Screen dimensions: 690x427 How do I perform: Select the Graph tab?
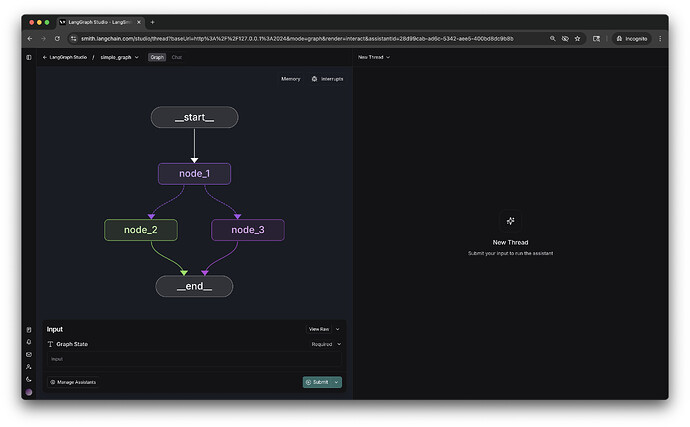pyautogui.click(x=157, y=57)
